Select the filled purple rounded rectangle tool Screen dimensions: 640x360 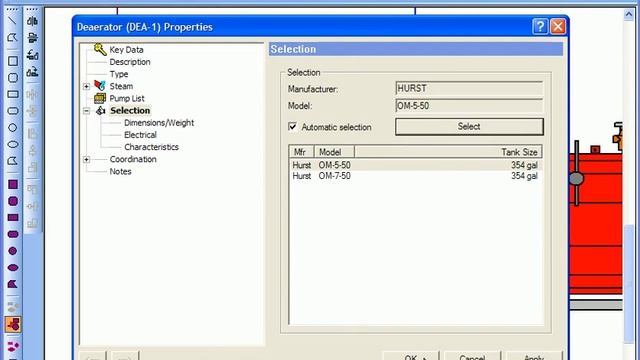[x=13, y=234]
